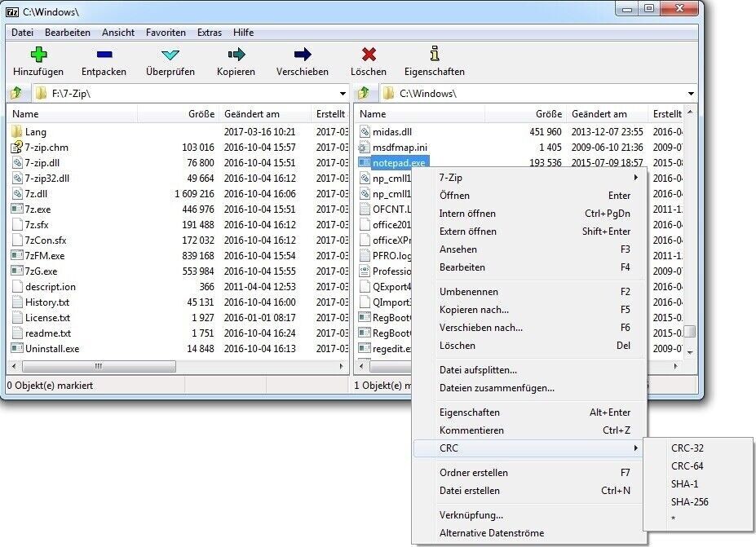Viewport: 756px width, 547px height.
Task: Select the Überprüfen (test) toolbar icon
Action: pos(169,55)
